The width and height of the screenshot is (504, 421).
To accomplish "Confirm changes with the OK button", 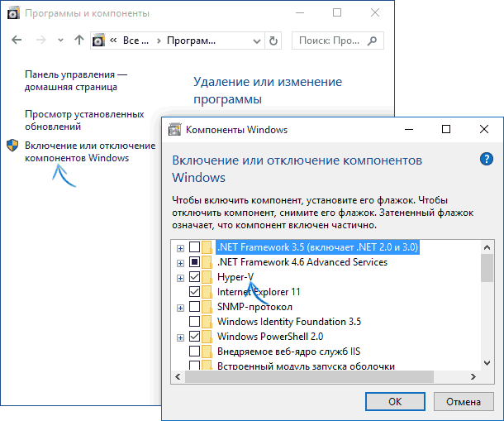I will tap(395, 401).
